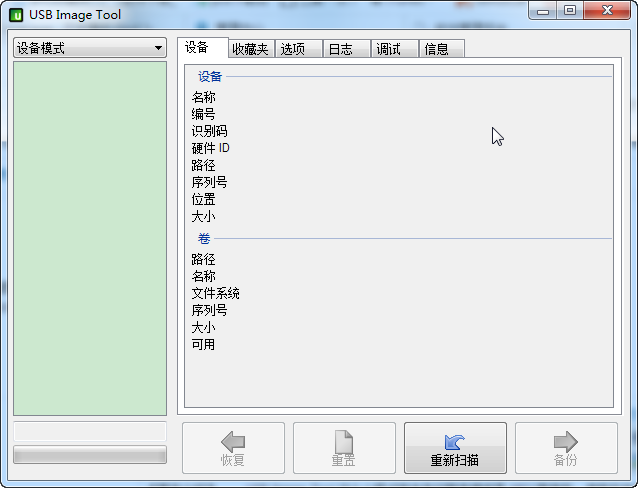638x488 pixels.
Task: Open the 设备模式 mode dropdown
Action: click(90, 48)
